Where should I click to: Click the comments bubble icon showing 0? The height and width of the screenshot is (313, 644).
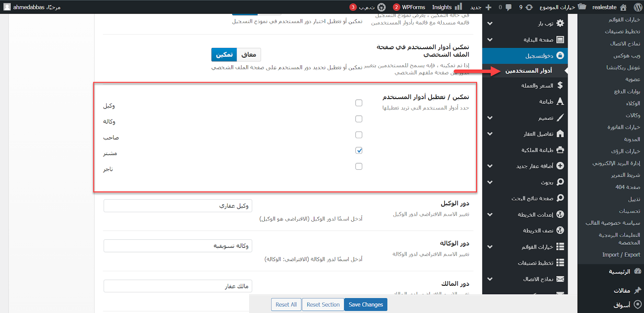pos(508,7)
